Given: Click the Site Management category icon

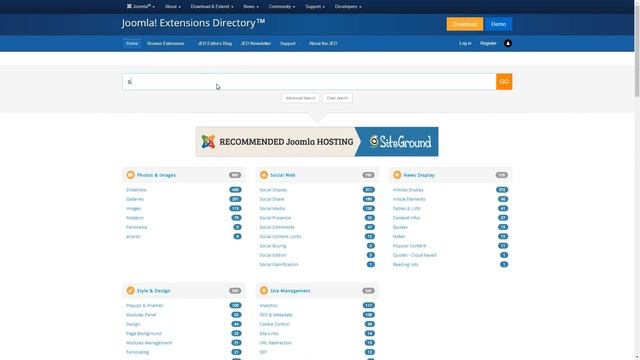Looking at the screenshot, I should coord(264,291).
